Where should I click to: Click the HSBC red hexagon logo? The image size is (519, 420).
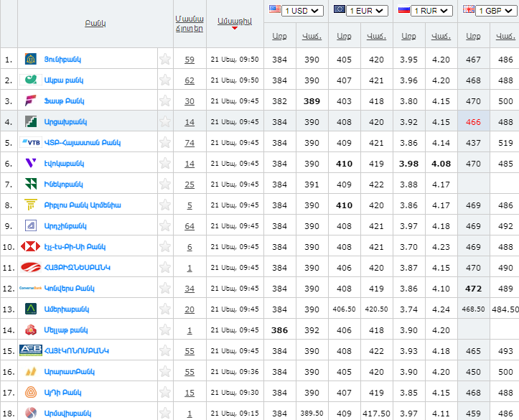[30, 246]
